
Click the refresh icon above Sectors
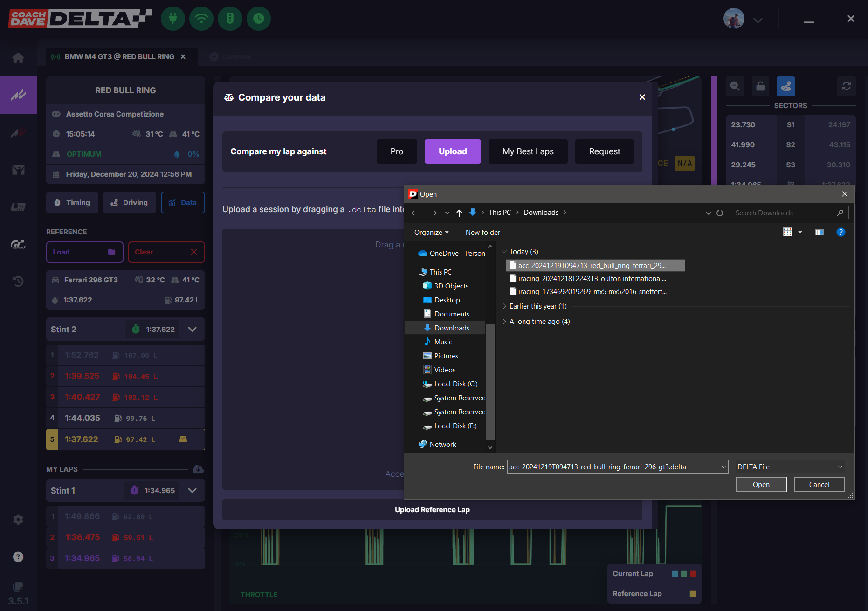coord(847,86)
